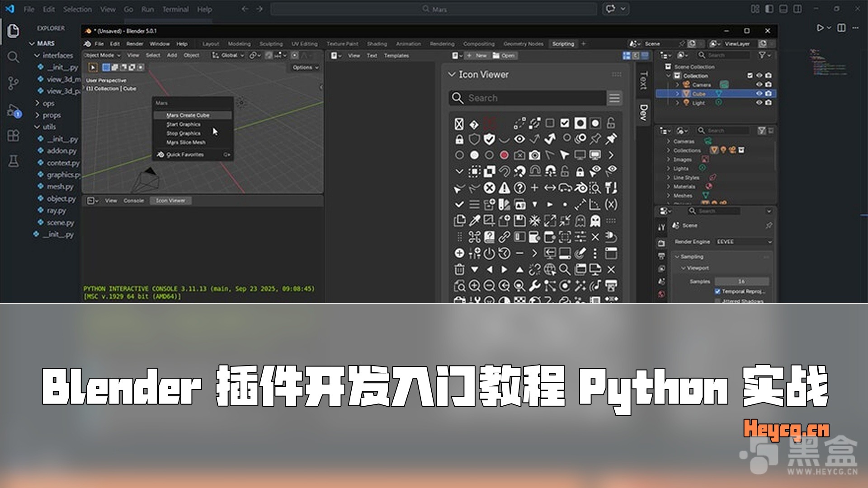The height and width of the screenshot is (488, 868).
Task: Switch to the Scripting workspace tab
Action: point(563,44)
